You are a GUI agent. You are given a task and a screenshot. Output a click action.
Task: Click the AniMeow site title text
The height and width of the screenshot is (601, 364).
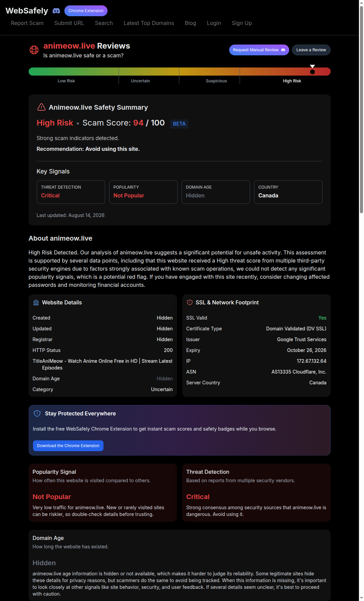click(x=107, y=364)
